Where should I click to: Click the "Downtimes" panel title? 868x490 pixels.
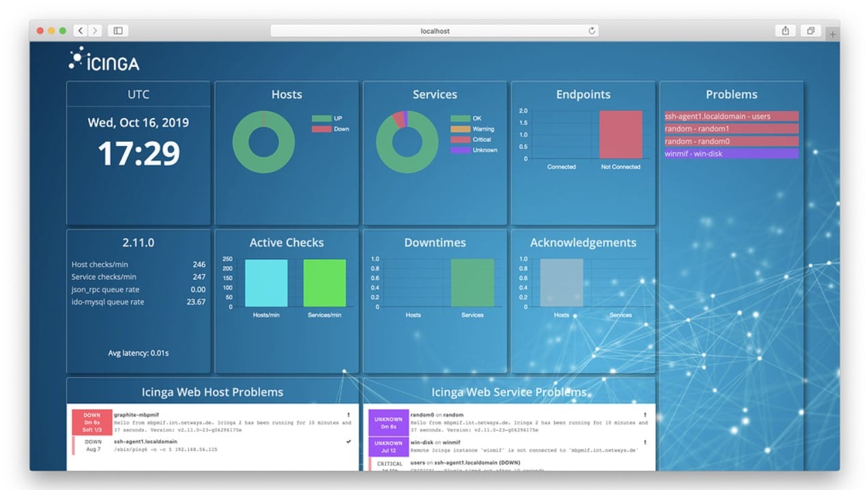(x=435, y=243)
